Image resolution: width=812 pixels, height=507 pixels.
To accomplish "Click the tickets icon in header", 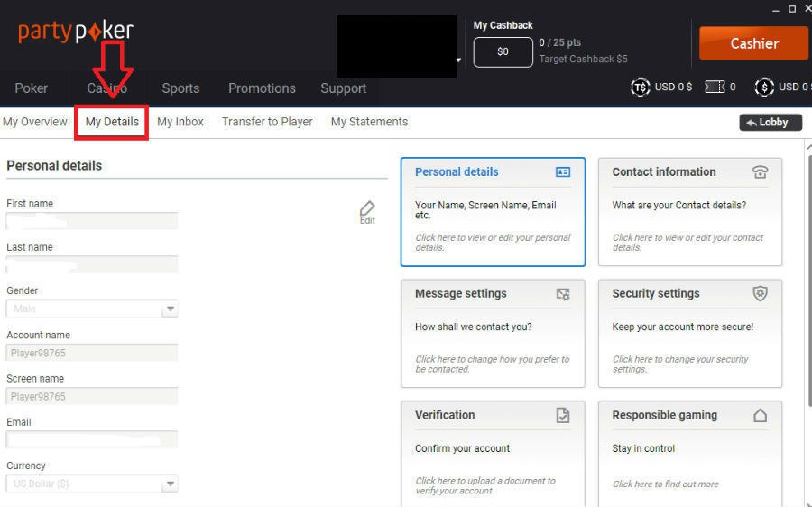I will (x=715, y=88).
